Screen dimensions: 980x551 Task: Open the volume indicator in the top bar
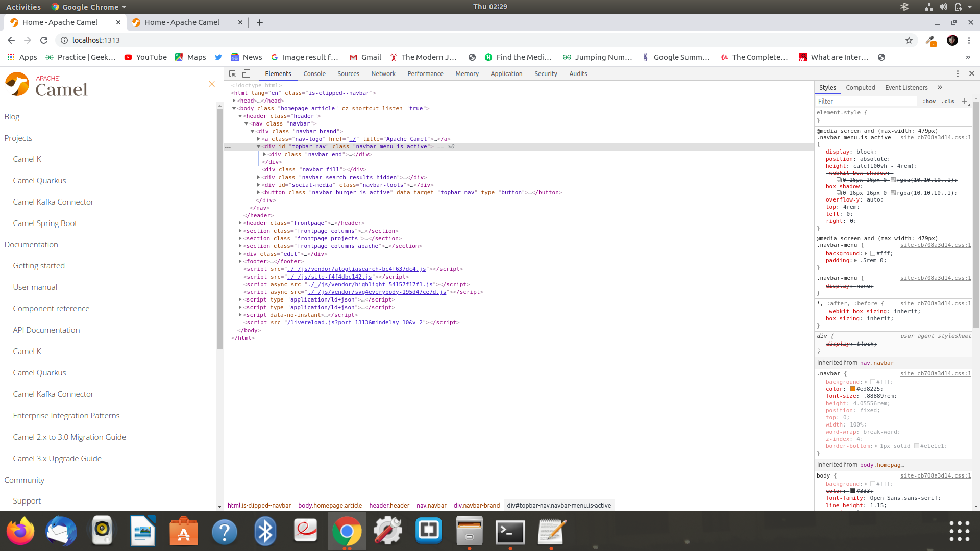pyautogui.click(x=943, y=7)
